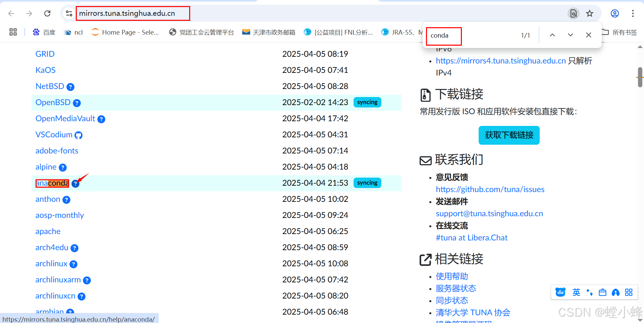
Task: Open the #tuna at Libera.Chat link
Action: click(x=472, y=238)
